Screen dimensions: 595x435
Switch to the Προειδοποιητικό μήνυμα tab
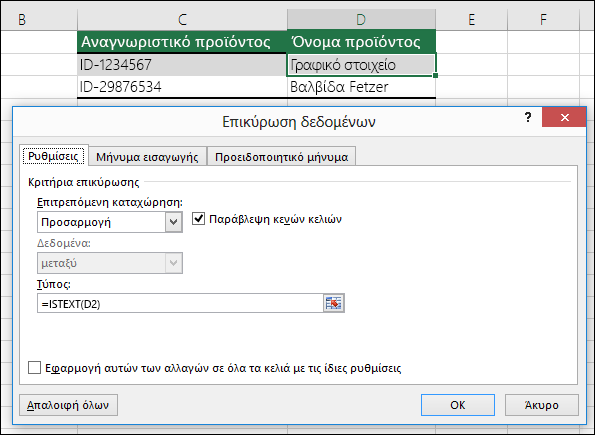[x=281, y=156]
